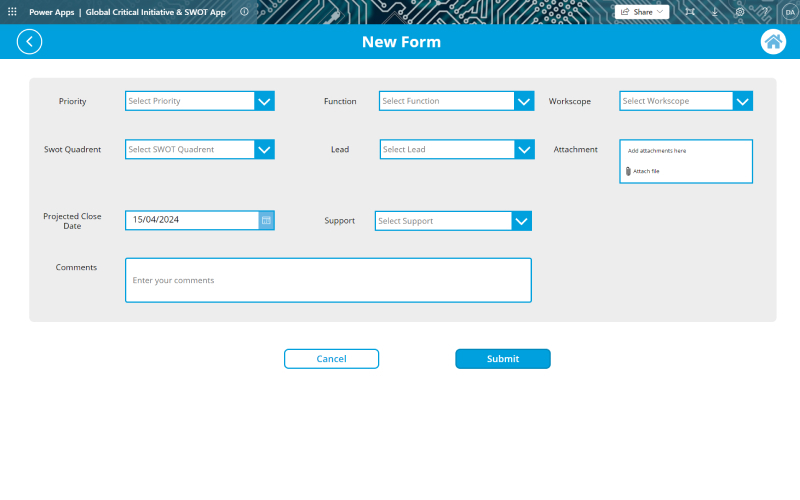Image resolution: width=800 pixels, height=500 pixels.
Task: Open the Power Apps app launcher waffle
Action: [x=12, y=11]
